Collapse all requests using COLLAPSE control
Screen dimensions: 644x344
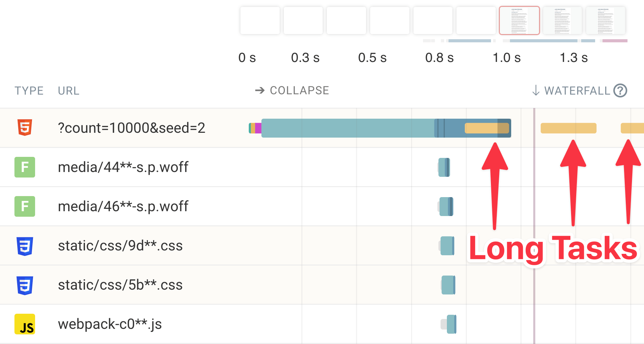click(x=299, y=90)
